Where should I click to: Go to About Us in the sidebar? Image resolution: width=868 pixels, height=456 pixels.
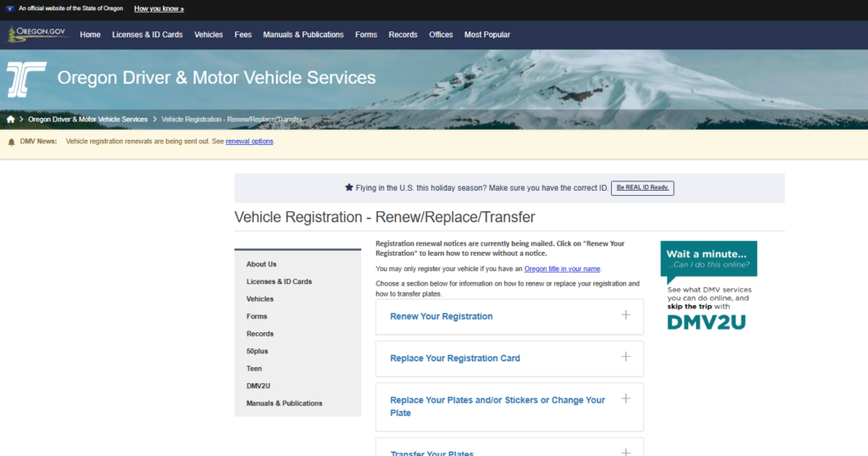click(261, 264)
